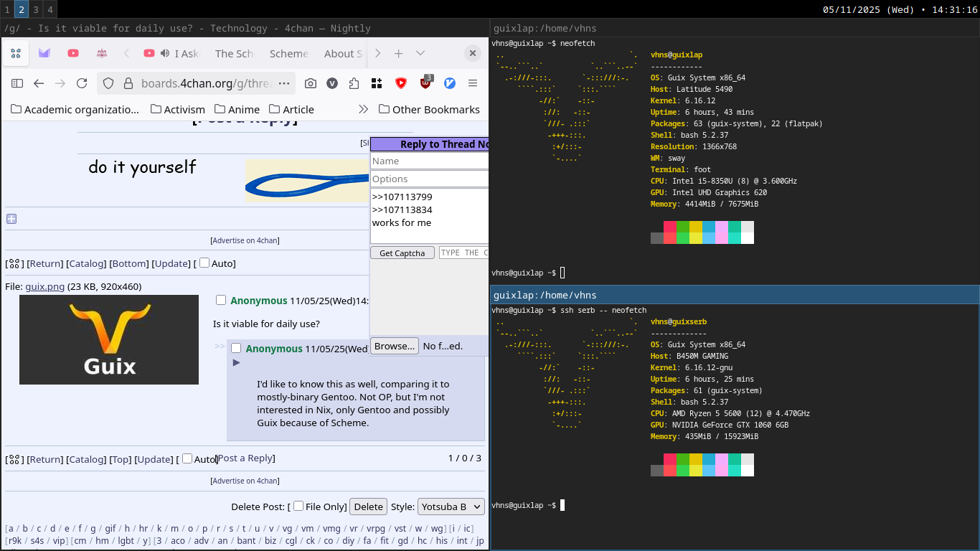Image resolution: width=980 pixels, height=551 pixels.
Task: Open 4chan settings icon beside the Top link
Action: (14, 459)
